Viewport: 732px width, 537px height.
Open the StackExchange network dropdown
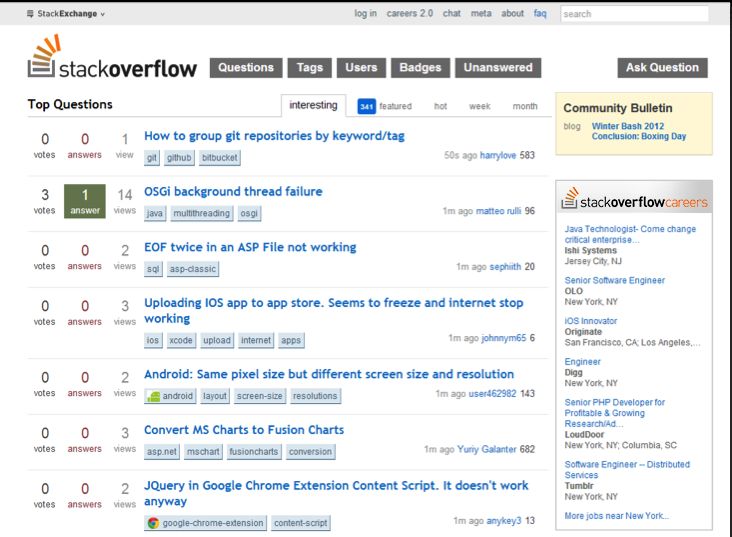coord(66,14)
